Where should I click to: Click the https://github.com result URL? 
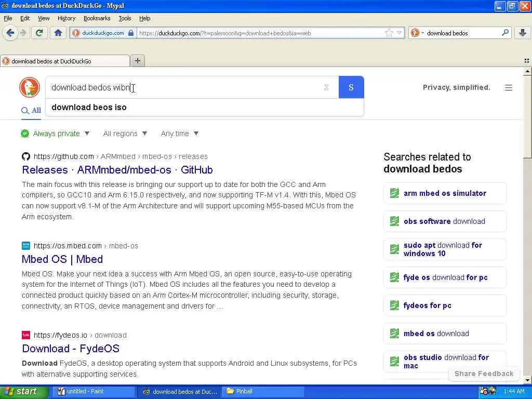pyautogui.click(x=64, y=156)
